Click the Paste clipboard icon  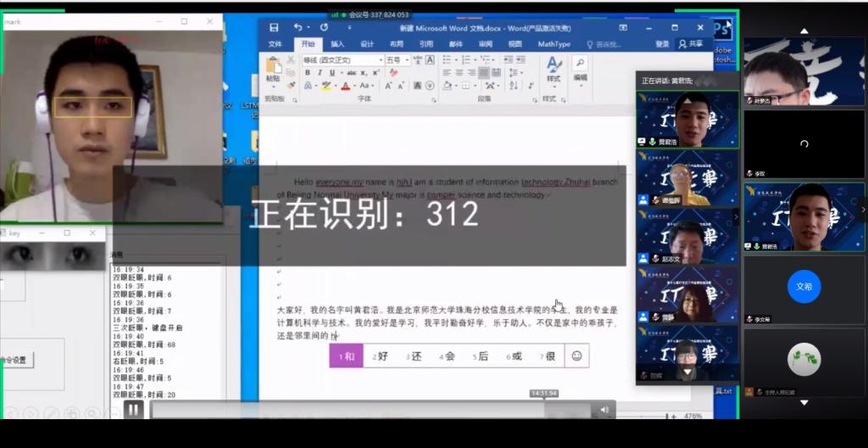pos(273,67)
